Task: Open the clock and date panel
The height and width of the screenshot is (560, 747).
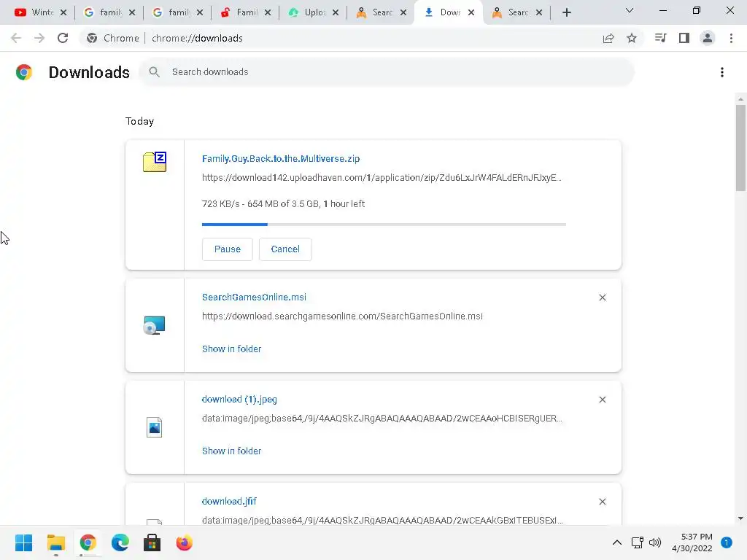Action: [692, 542]
